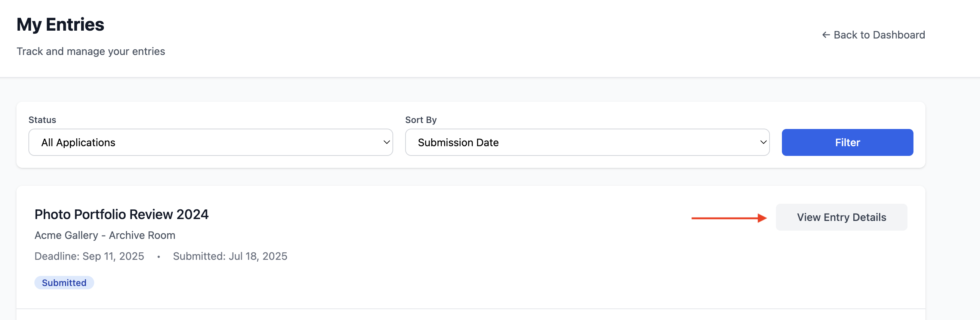Click the Status field label
The height and width of the screenshot is (320, 980).
point(42,120)
